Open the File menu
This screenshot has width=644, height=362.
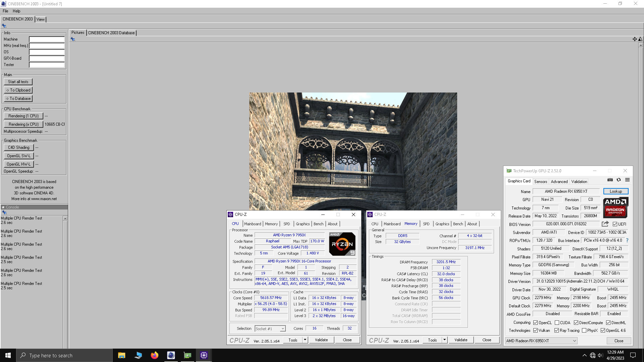(x=5, y=11)
